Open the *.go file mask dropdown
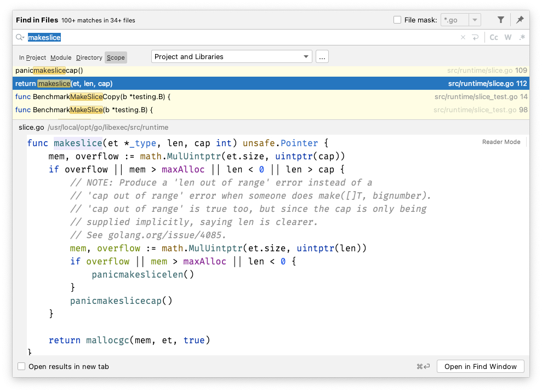 click(x=475, y=20)
